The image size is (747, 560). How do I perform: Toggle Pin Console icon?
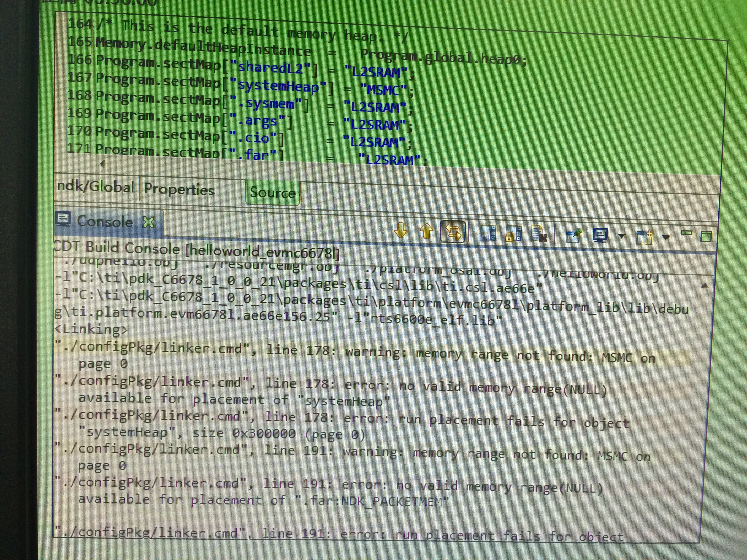574,235
